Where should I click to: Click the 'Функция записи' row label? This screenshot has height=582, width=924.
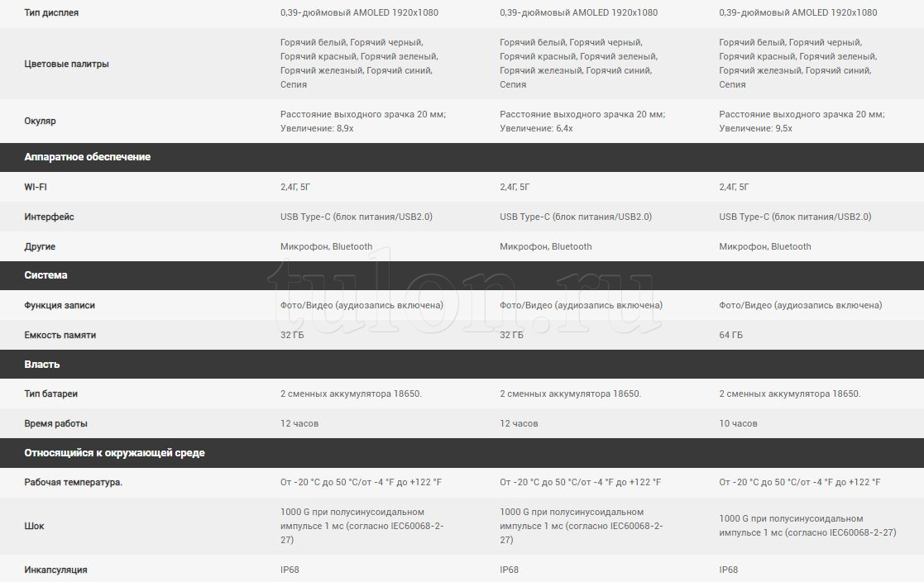[60, 305]
